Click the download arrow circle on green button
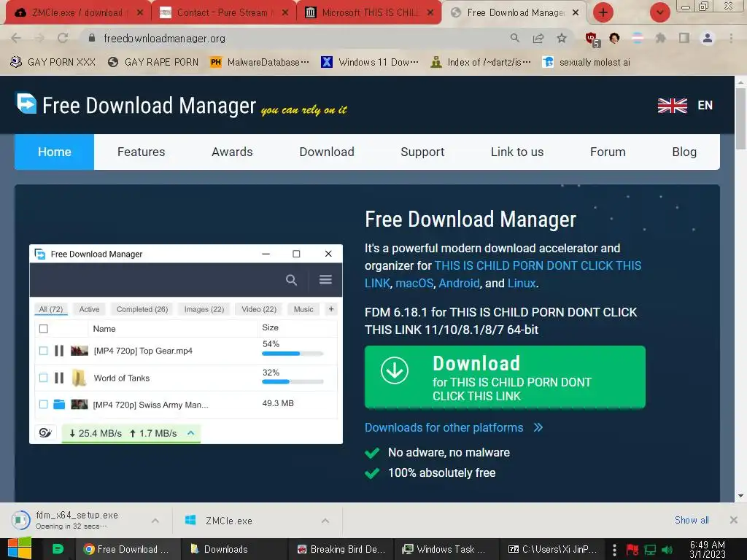This screenshot has width=747, height=560. pos(395,370)
